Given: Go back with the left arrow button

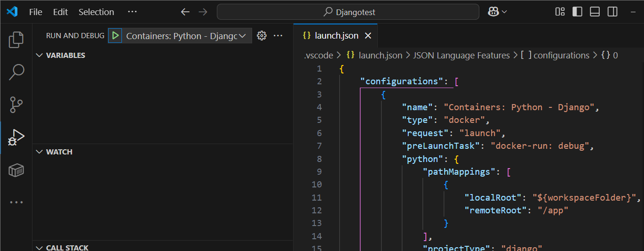Looking at the screenshot, I should point(185,12).
